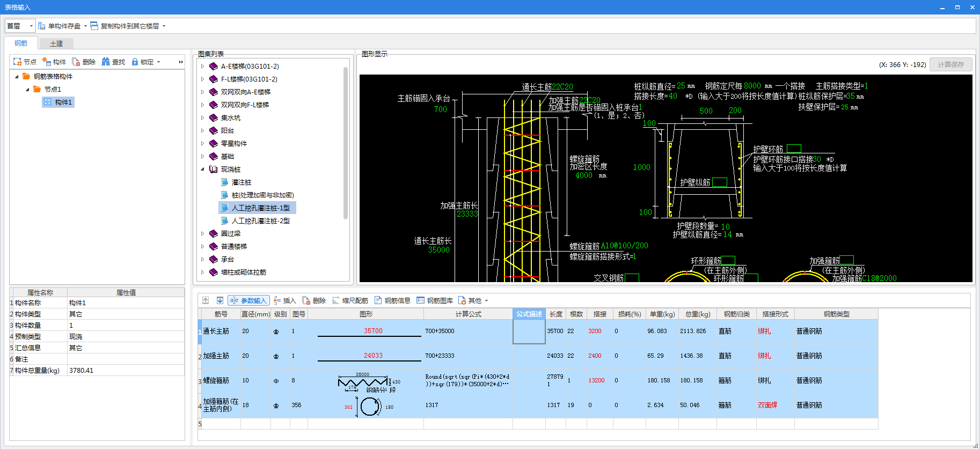Click the 钢筋类型 column header
The width and height of the screenshot is (980, 450).
[x=836, y=314]
